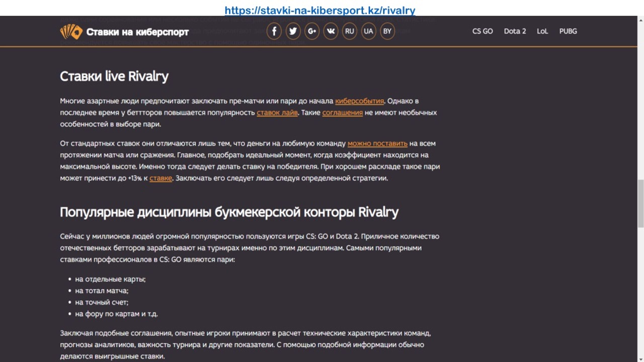The width and height of the screenshot is (644, 362).
Task: Follow the киберсобытия link
Action: [359, 101]
